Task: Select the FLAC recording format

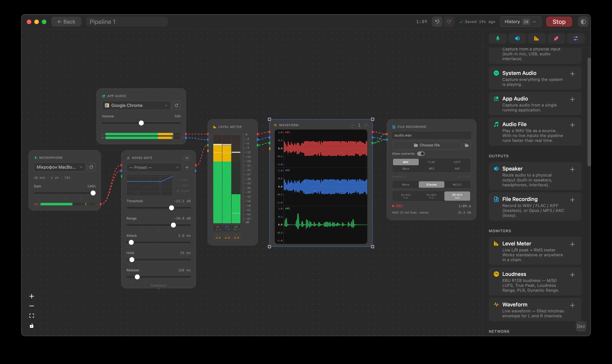Action: coord(431,162)
